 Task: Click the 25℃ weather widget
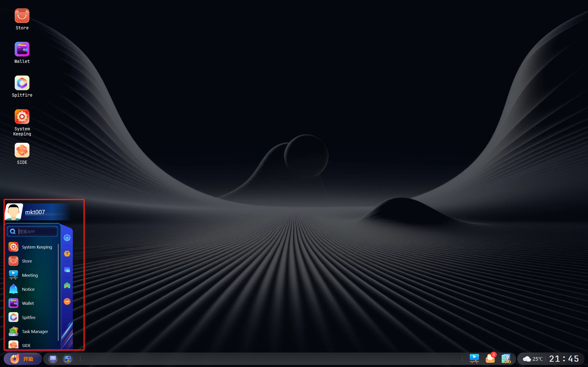[533, 359]
